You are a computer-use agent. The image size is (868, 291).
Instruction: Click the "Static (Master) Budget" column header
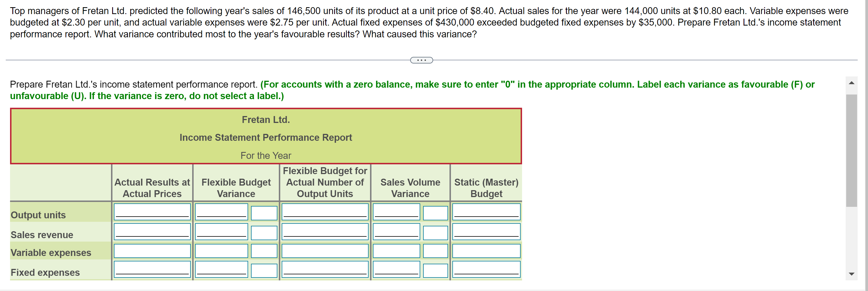click(486, 188)
